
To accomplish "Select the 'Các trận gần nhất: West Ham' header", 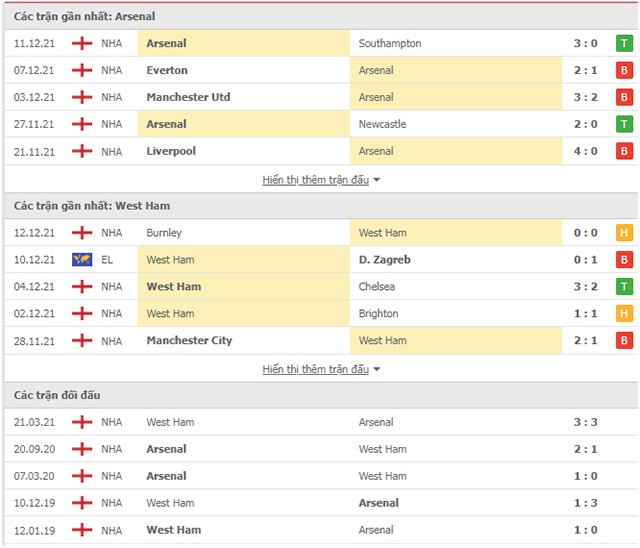I will [92, 206].
